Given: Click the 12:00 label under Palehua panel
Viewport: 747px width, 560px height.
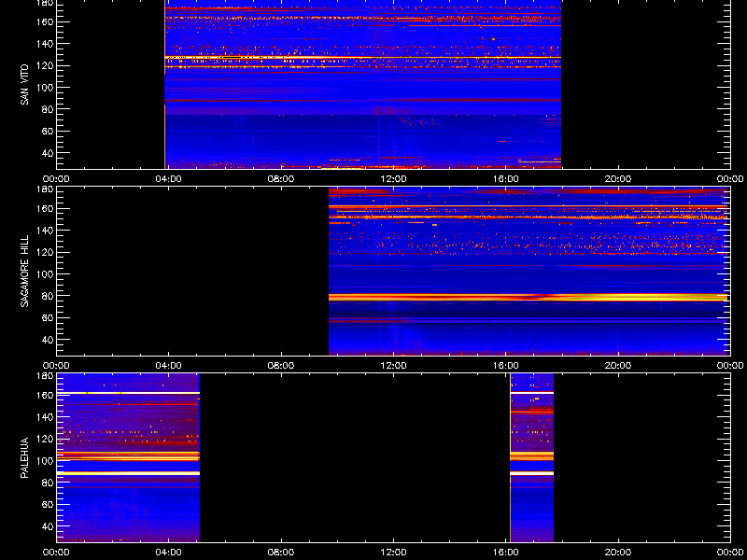Looking at the screenshot, I should [393, 553].
